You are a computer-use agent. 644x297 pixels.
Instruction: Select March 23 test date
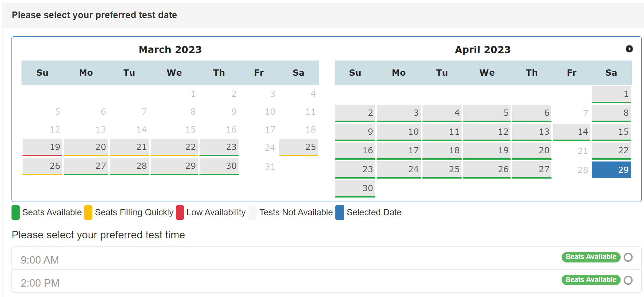click(219, 147)
